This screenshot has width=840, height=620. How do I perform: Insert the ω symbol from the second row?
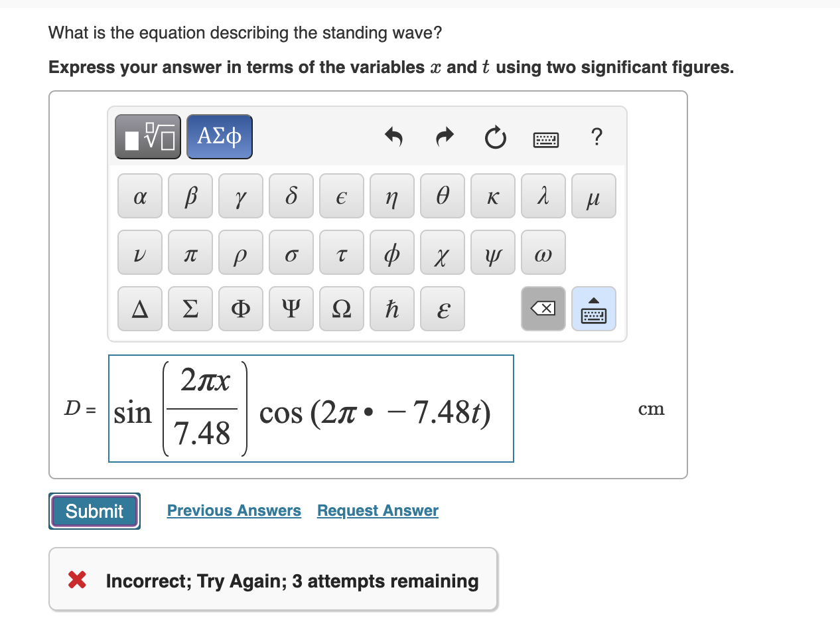coord(543,252)
